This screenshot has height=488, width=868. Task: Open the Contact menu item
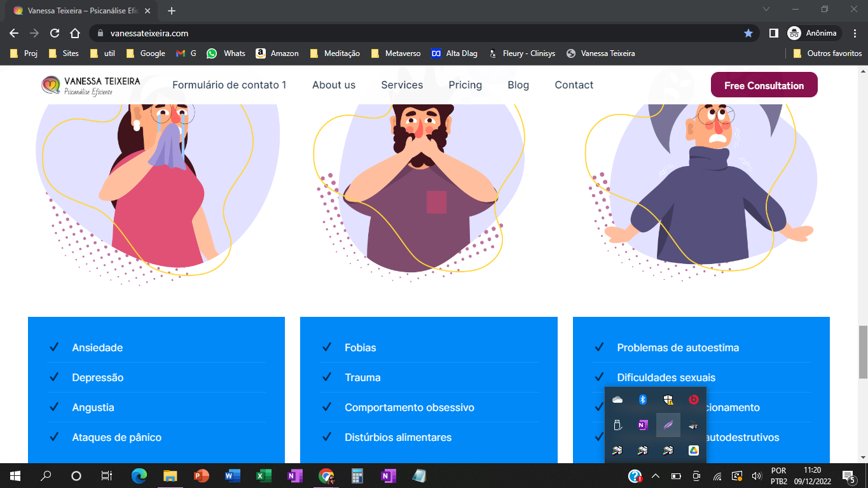[x=574, y=85]
